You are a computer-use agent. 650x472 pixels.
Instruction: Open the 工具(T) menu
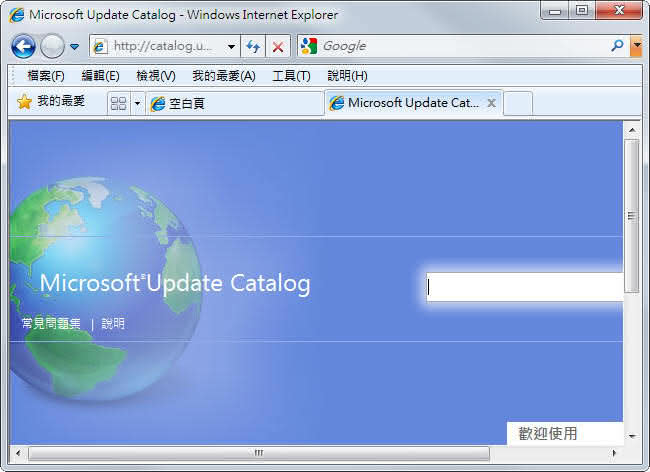pos(291,76)
